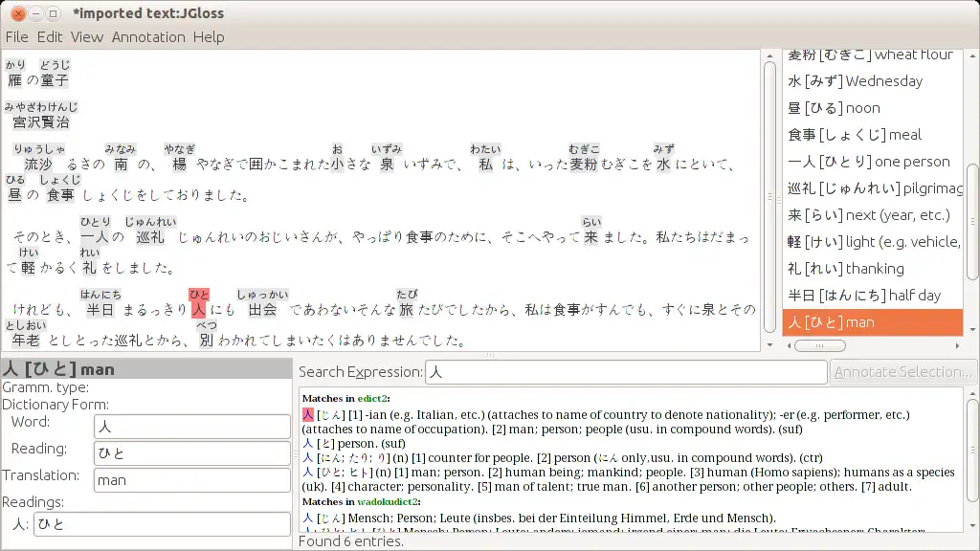This screenshot has width=980, height=551.
Task: Click annotation list scroll up arrow
Action: (972, 56)
